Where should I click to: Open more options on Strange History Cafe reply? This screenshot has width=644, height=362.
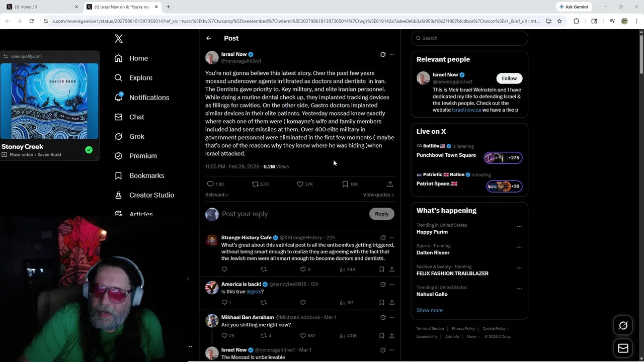coord(392,238)
